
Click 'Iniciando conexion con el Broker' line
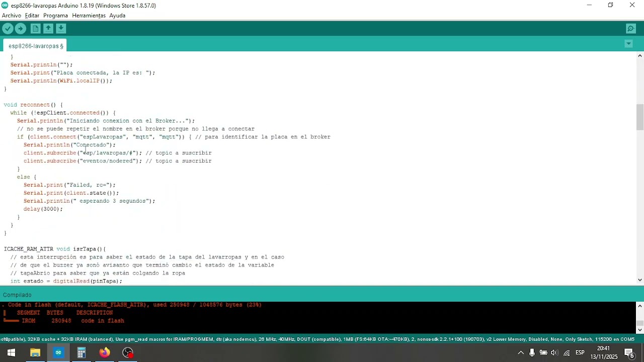tap(106, 121)
